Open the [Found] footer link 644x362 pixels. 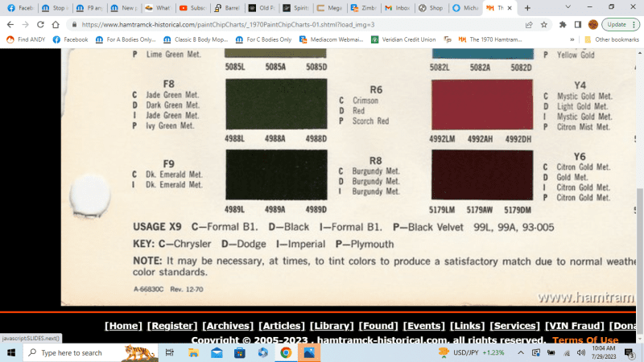(378, 326)
